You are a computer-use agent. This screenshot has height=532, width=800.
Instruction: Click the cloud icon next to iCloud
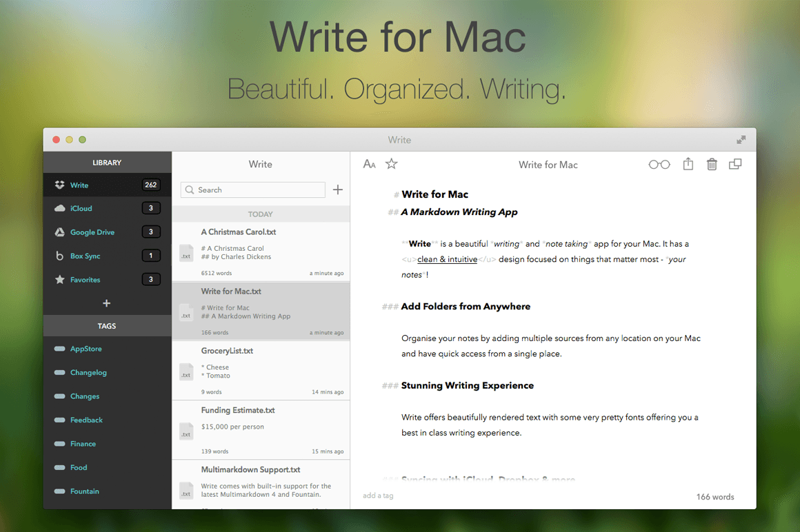click(x=60, y=208)
